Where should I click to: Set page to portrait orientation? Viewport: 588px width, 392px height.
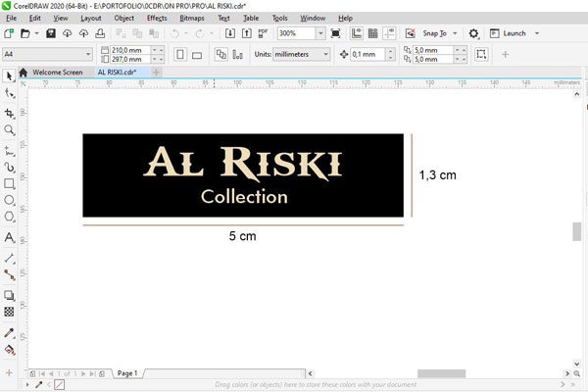(x=180, y=55)
